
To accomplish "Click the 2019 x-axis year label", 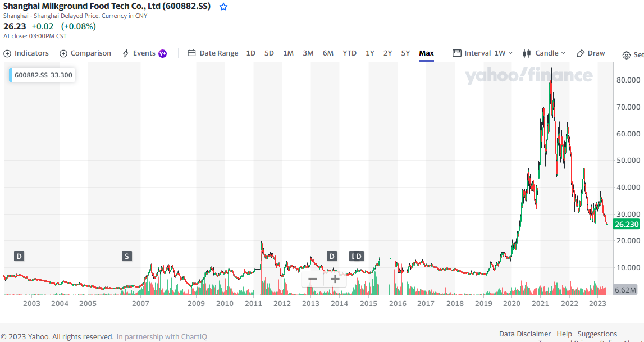I will [483, 304].
